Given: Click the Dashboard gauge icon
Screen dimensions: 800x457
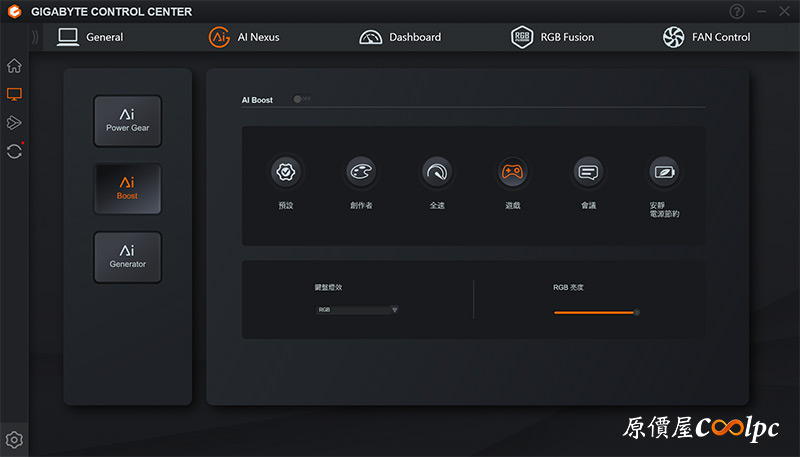Looking at the screenshot, I should pos(370,37).
